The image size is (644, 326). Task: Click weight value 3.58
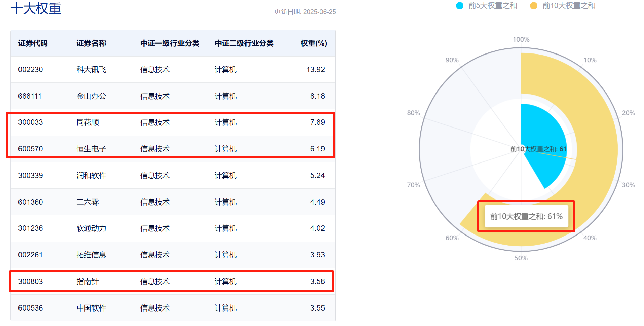(317, 282)
